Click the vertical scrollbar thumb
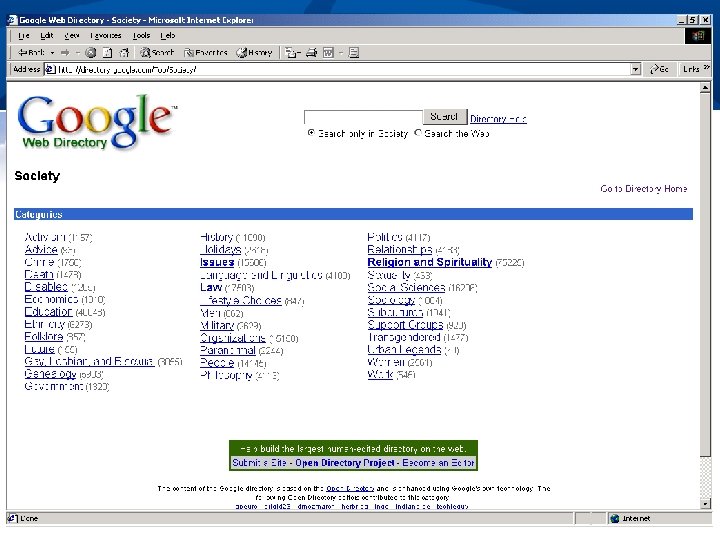Viewport: 720px width, 540px height. click(705, 275)
